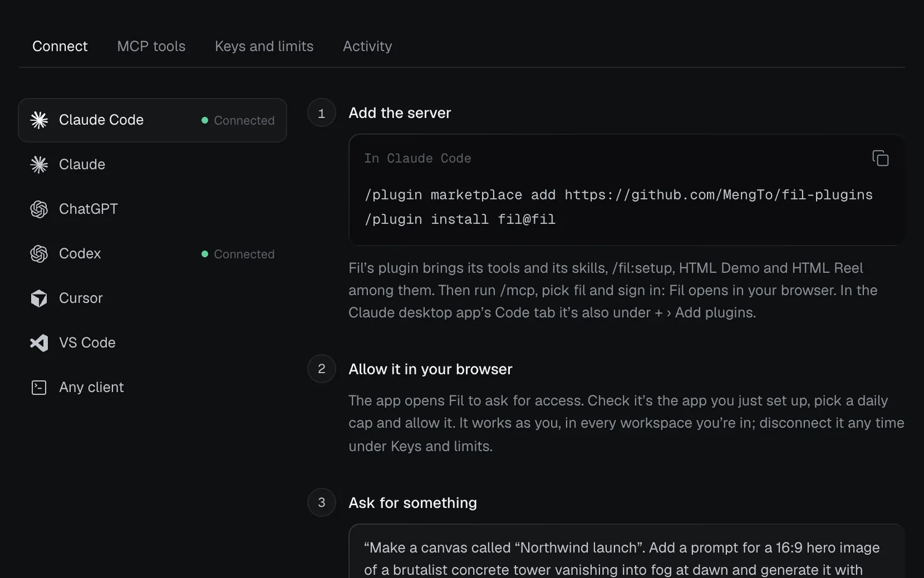Viewport: 924px width, 578px height.
Task: Switch to the MCP tools tab
Action: coord(151,46)
